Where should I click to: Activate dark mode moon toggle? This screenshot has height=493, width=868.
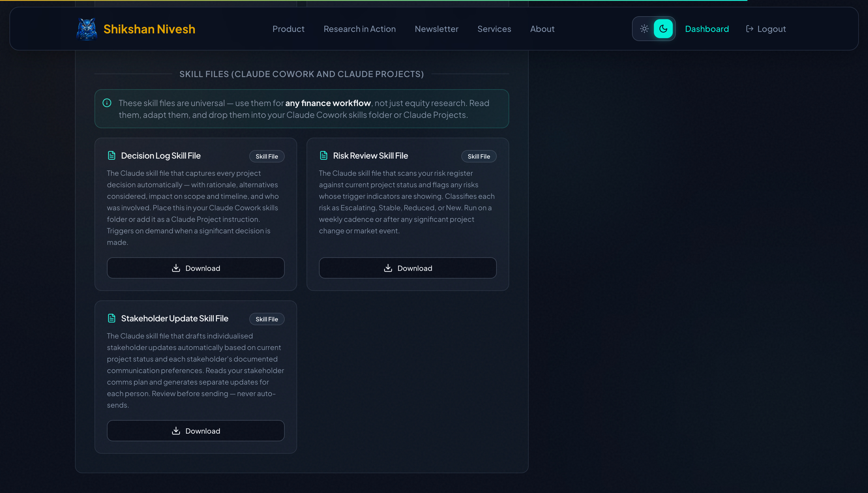pyautogui.click(x=663, y=29)
